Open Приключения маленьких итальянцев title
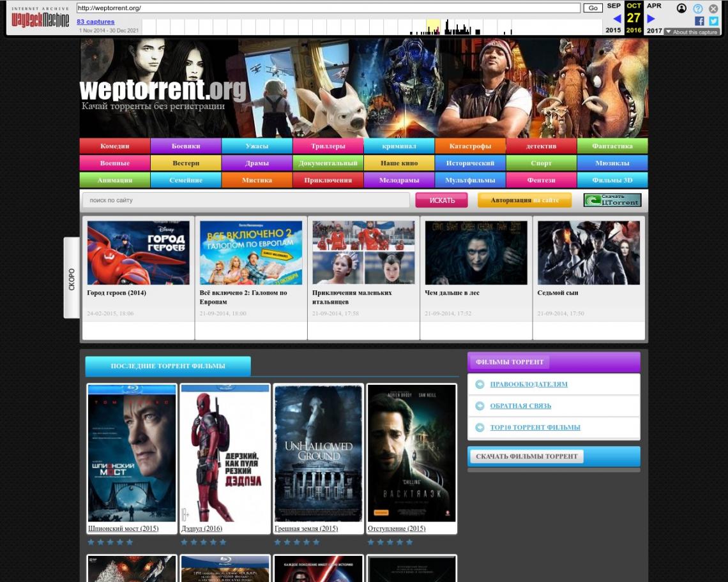This screenshot has width=728, height=582. (x=352, y=297)
